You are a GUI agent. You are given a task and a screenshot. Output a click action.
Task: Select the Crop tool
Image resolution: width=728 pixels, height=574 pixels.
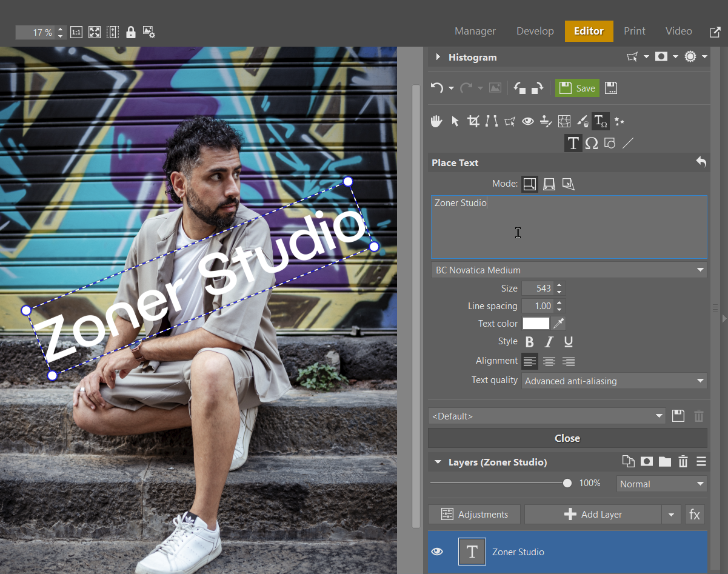point(473,121)
